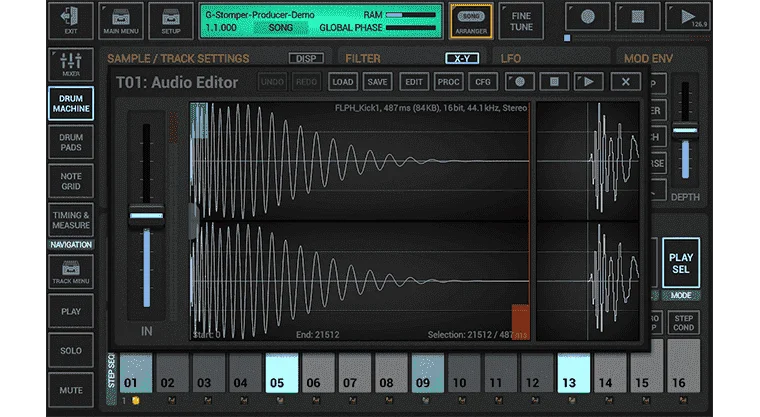Viewport: 760px width, 417px height.
Task: Toggle step 06 in the sequencer
Action: pyautogui.click(x=318, y=372)
